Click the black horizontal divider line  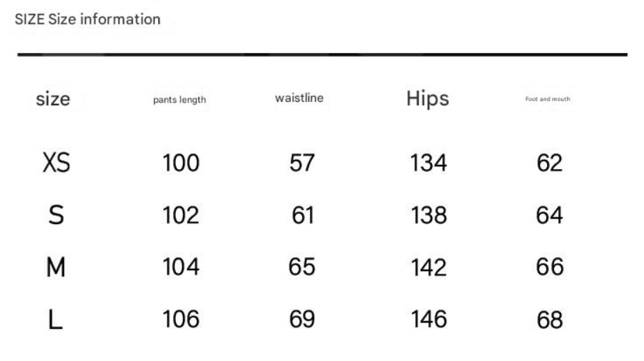(322, 54)
